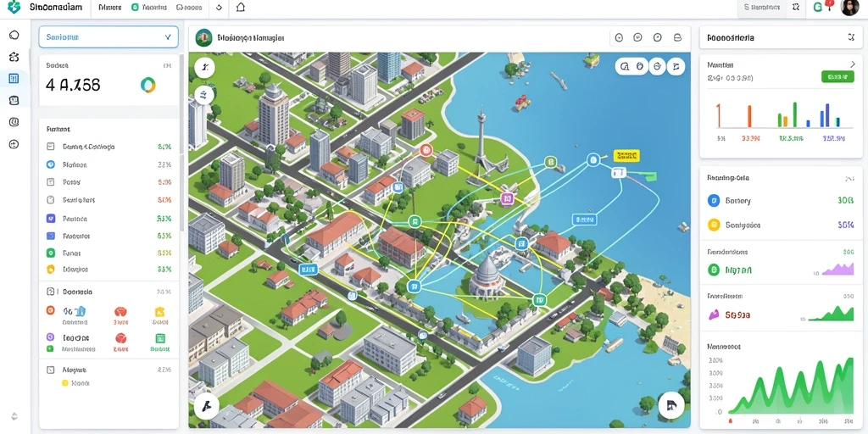The image size is (868, 434).
Task: Open first text item in top navigation
Action: click(x=109, y=8)
